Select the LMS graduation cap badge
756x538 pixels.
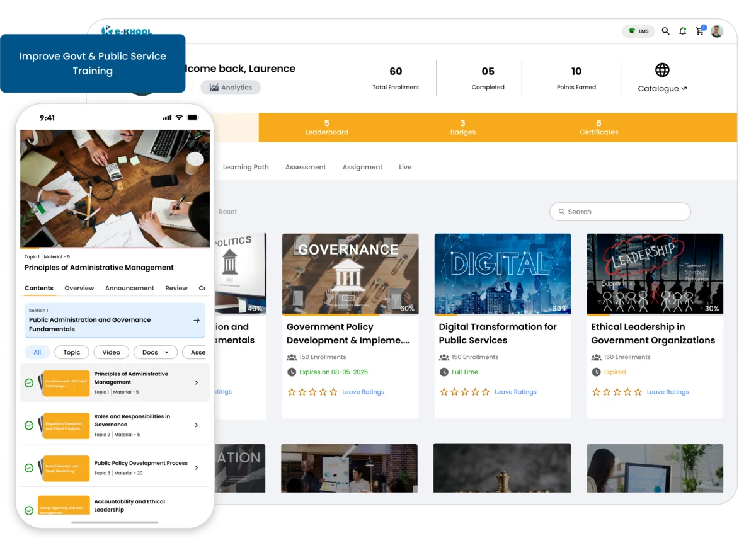click(638, 30)
